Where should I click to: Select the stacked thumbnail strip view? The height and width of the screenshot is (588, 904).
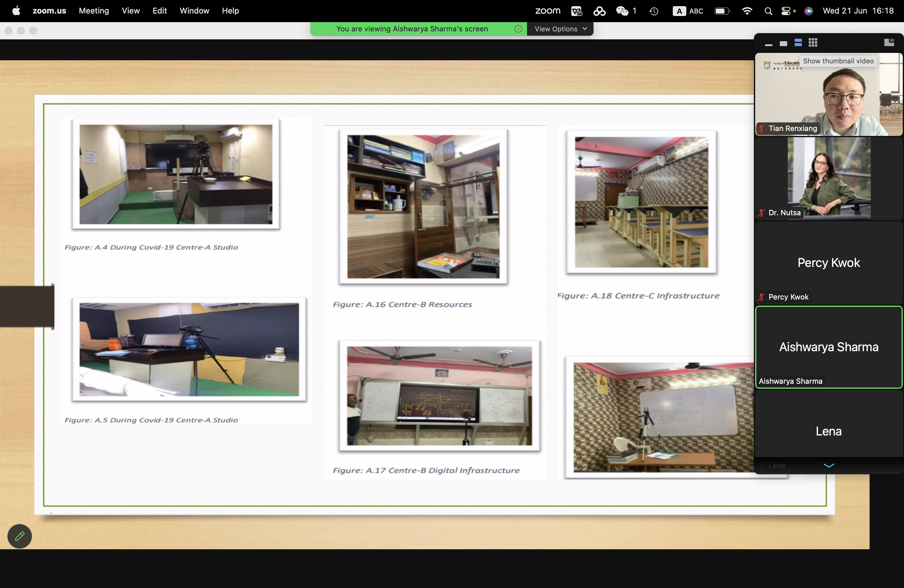pyautogui.click(x=798, y=43)
